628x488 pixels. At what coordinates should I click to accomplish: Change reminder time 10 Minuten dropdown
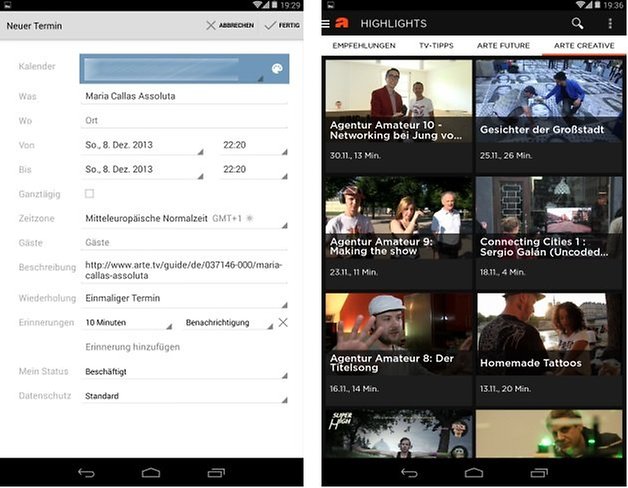(127, 323)
